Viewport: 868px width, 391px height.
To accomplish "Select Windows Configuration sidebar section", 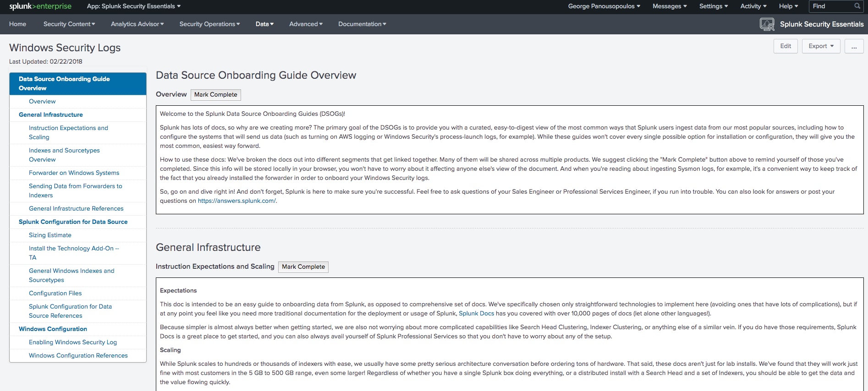I will pos(53,329).
